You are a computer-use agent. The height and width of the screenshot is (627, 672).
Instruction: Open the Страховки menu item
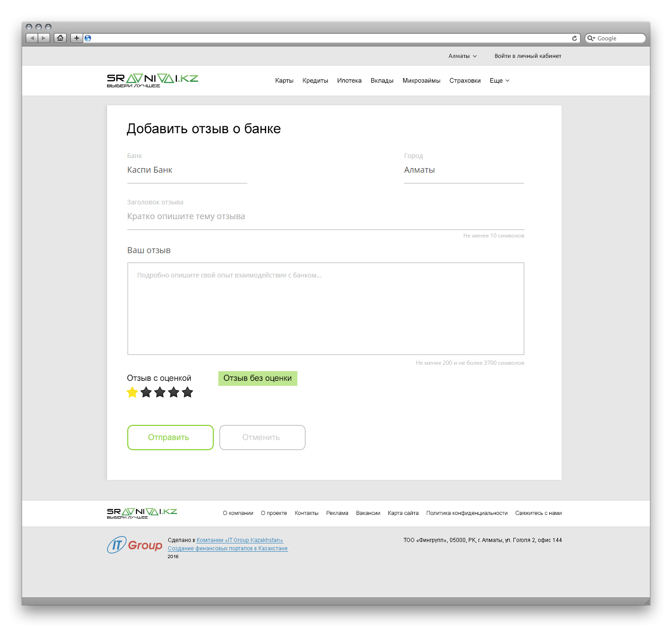pyautogui.click(x=465, y=80)
